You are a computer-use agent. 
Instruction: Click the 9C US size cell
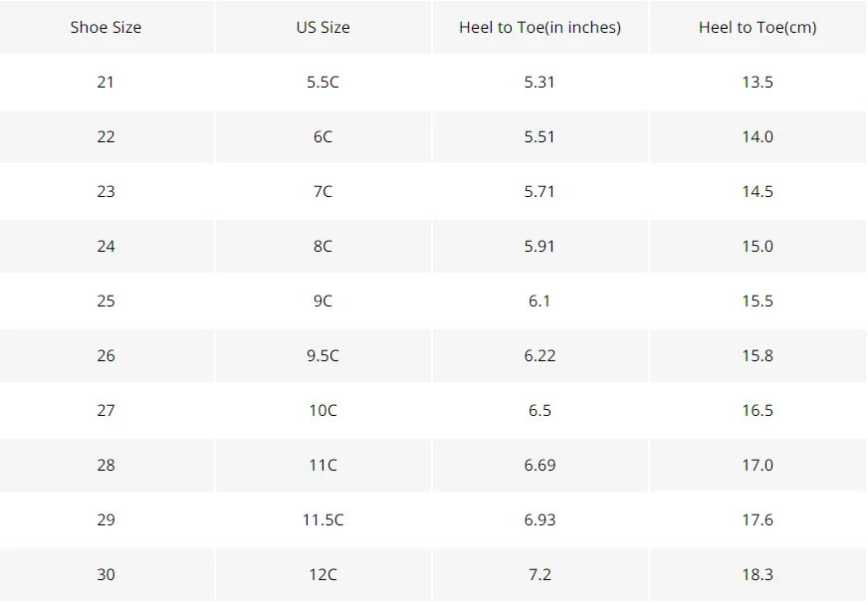[324, 302]
